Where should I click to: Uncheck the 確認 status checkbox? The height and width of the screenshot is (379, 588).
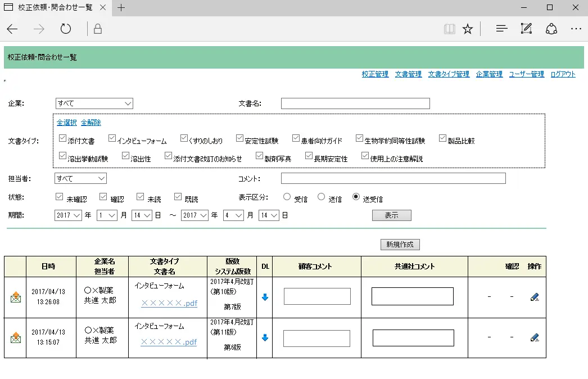[103, 196]
